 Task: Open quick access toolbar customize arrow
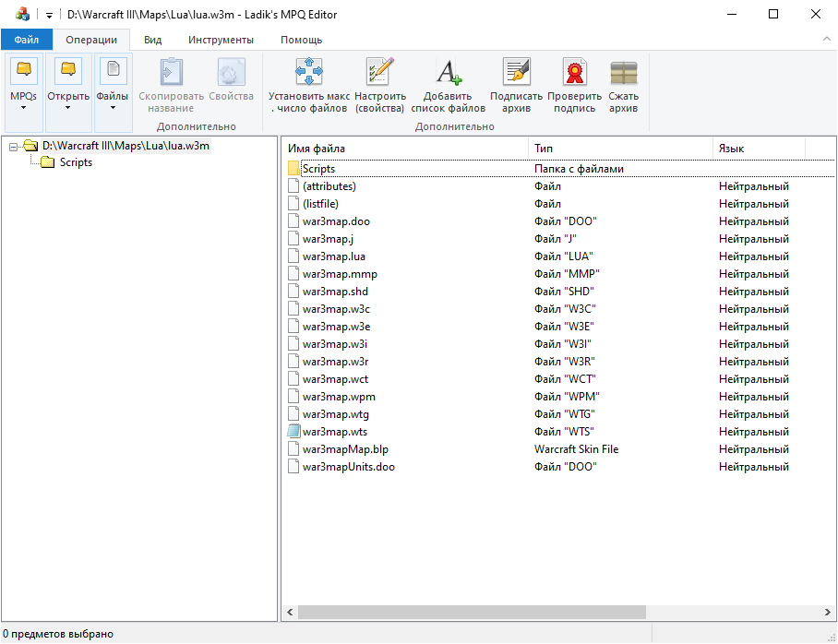coord(49,16)
